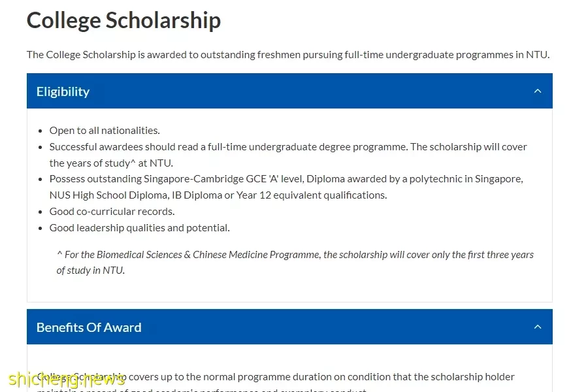The image size is (588, 392).
Task: Click the College Scholarship page heading
Action: (123, 20)
